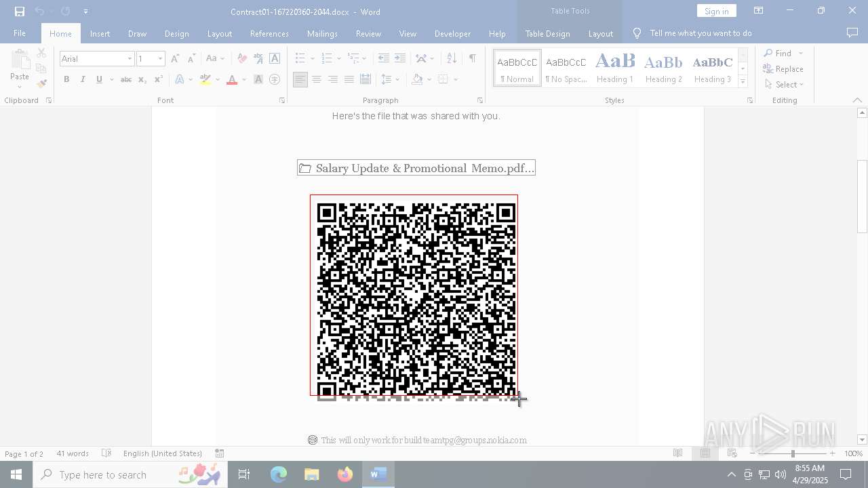Apply the Heading 1 style
The height and width of the screenshot is (488, 868).
(x=615, y=68)
